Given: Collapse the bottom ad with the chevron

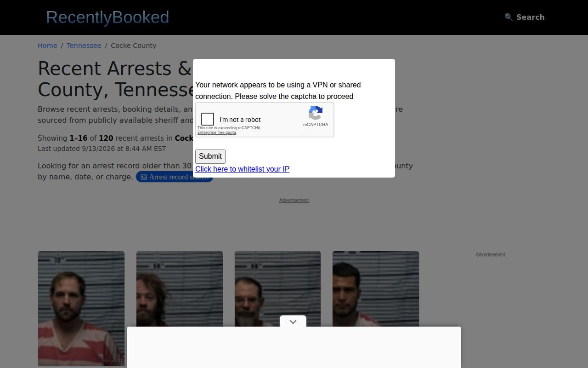Looking at the screenshot, I should click(x=293, y=322).
